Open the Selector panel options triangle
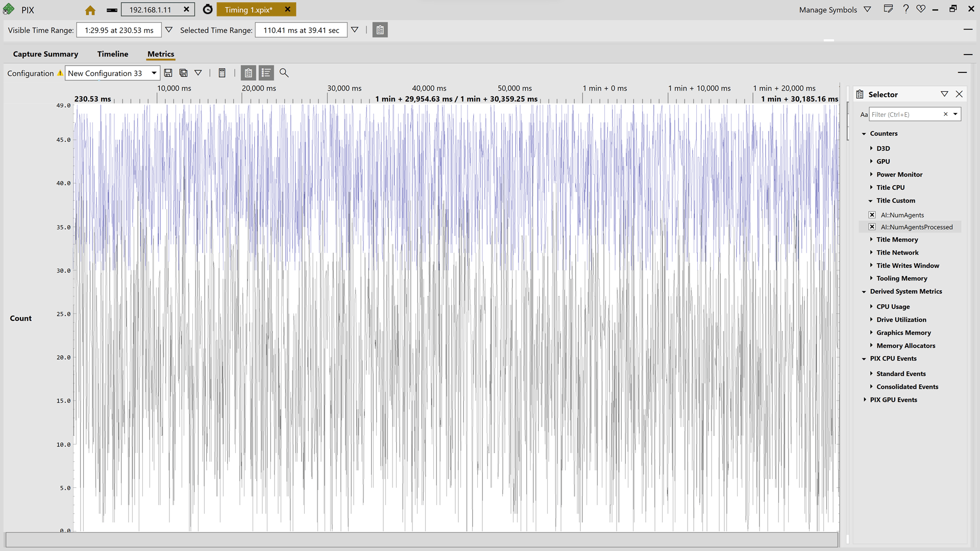This screenshot has width=980, height=551. 944,94
